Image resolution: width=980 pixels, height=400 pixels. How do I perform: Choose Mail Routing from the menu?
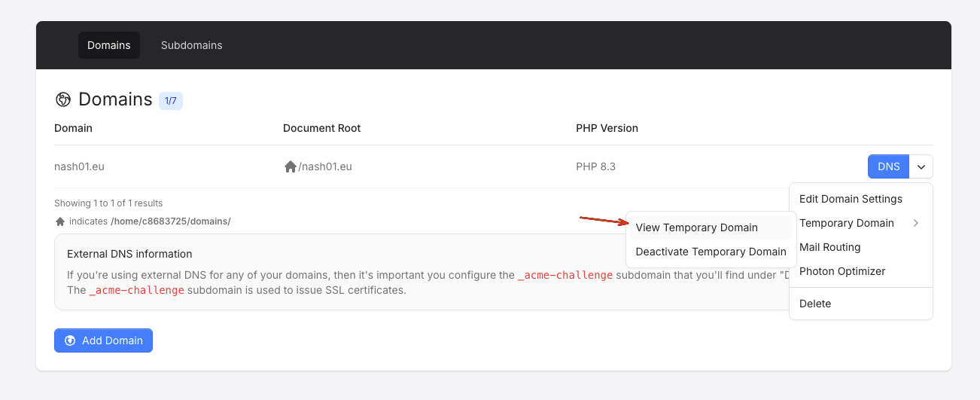(x=829, y=247)
